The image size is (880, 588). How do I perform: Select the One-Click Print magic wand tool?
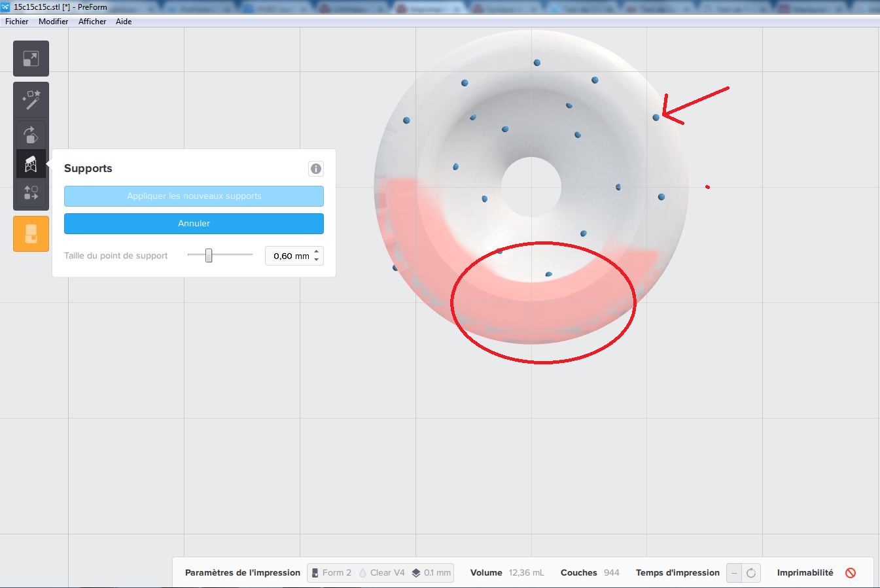tap(31, 99)
